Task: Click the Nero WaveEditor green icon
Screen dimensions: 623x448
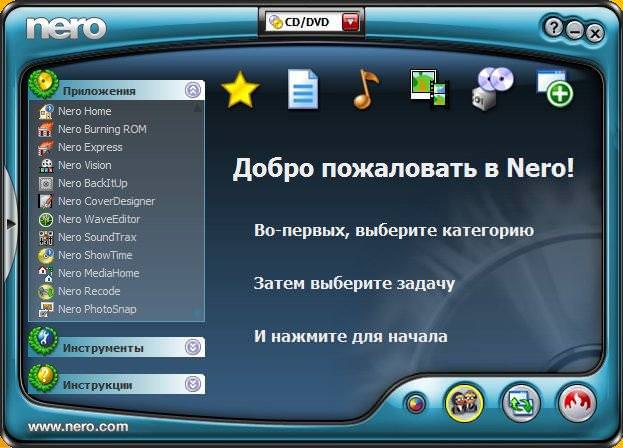Action: pos(46,219)
